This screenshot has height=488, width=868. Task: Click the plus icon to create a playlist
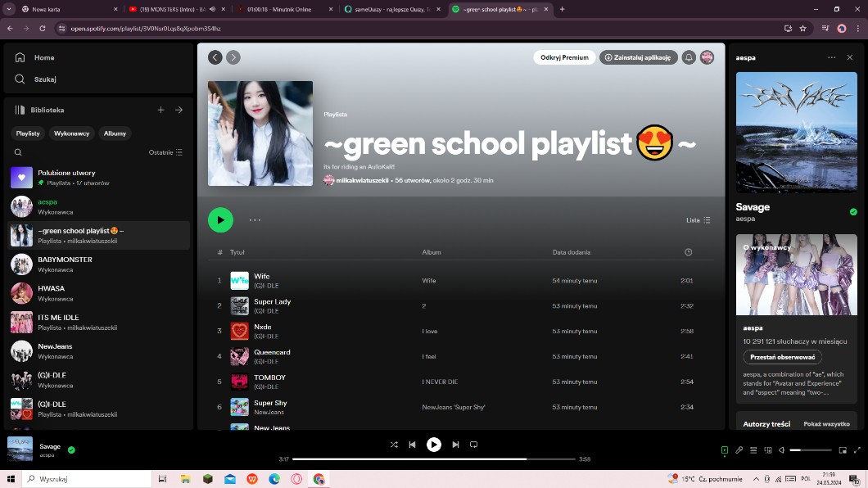(x=160, y=110)
